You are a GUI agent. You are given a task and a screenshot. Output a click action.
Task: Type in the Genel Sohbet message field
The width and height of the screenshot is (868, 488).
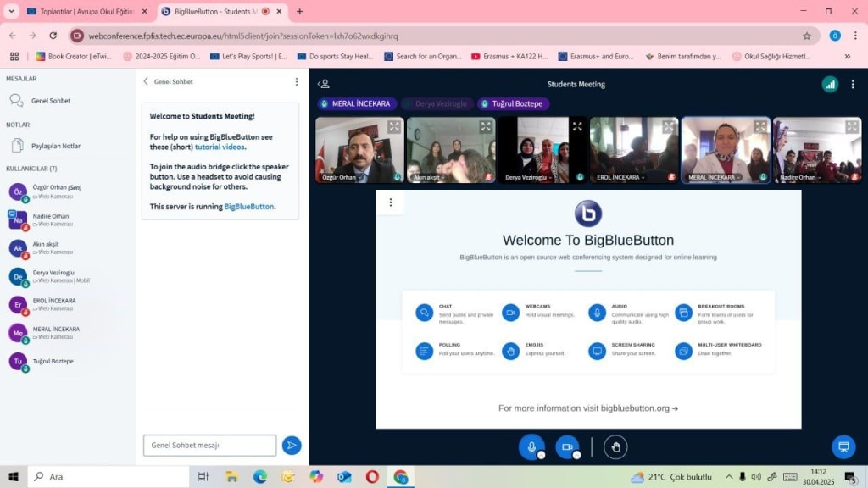click(209, 445)
